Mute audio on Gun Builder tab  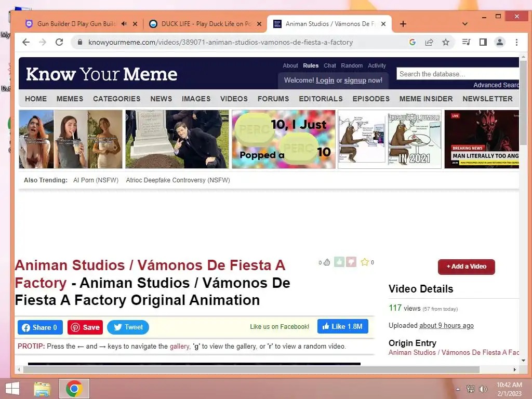(124, 24)
